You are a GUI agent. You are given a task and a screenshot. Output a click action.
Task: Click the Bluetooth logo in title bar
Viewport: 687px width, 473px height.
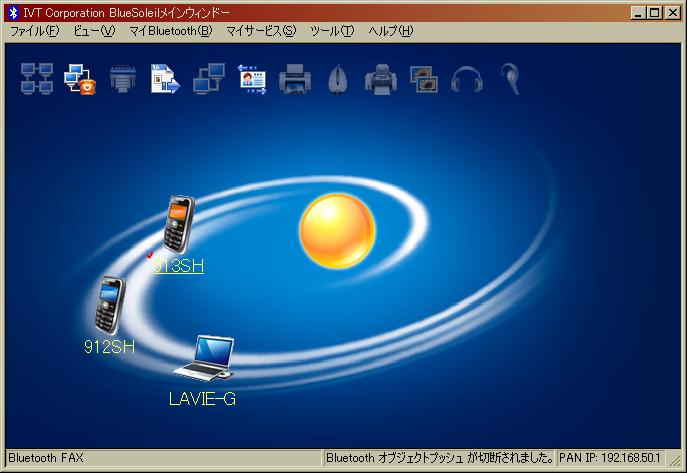point(13,13)
